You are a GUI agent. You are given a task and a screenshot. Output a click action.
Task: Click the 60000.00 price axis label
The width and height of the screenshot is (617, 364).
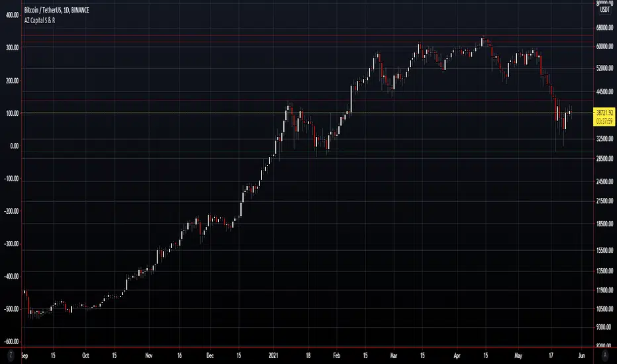pyautogui.click(x=604, y=46)
